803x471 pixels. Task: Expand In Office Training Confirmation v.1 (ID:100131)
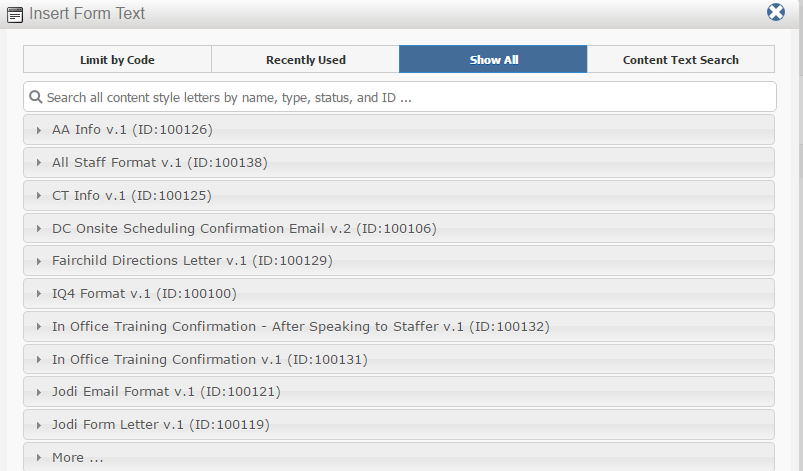pos(398,359)
